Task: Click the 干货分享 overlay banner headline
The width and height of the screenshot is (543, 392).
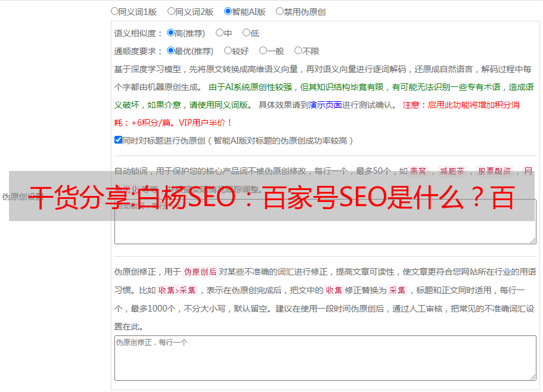Action: click(x=271, y=197)
